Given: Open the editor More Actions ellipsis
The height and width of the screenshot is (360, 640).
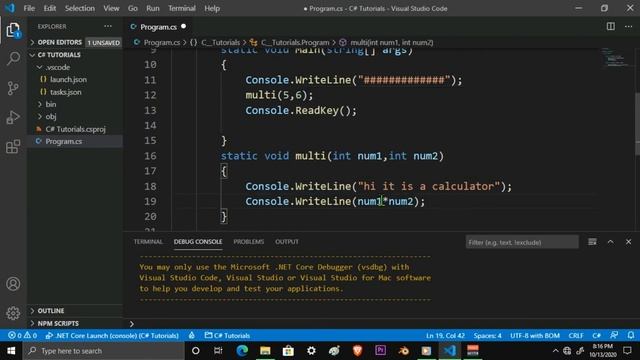Looking at the screenshot, I should click(x=628, y=27).
